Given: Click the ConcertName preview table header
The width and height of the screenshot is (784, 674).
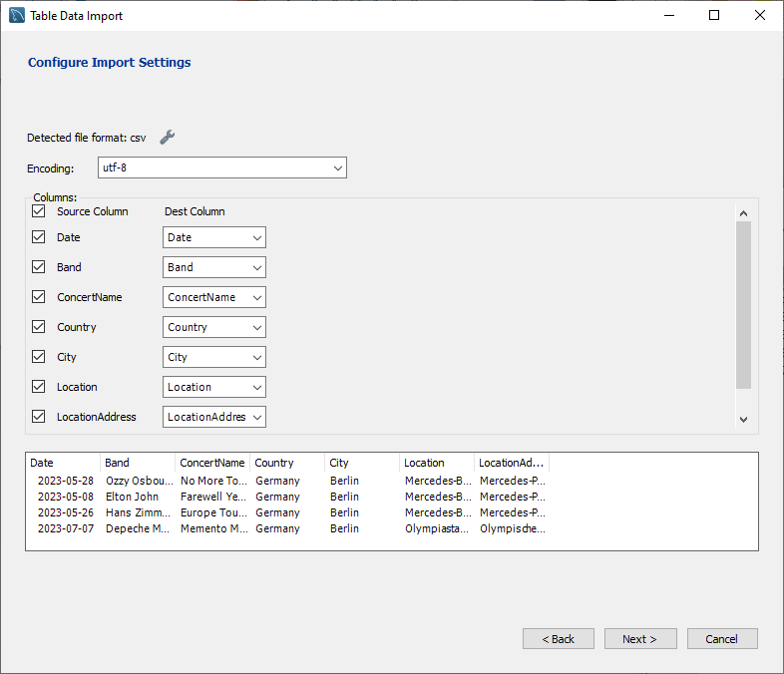Looking at the screenshot, I should (x=211, y=463).
